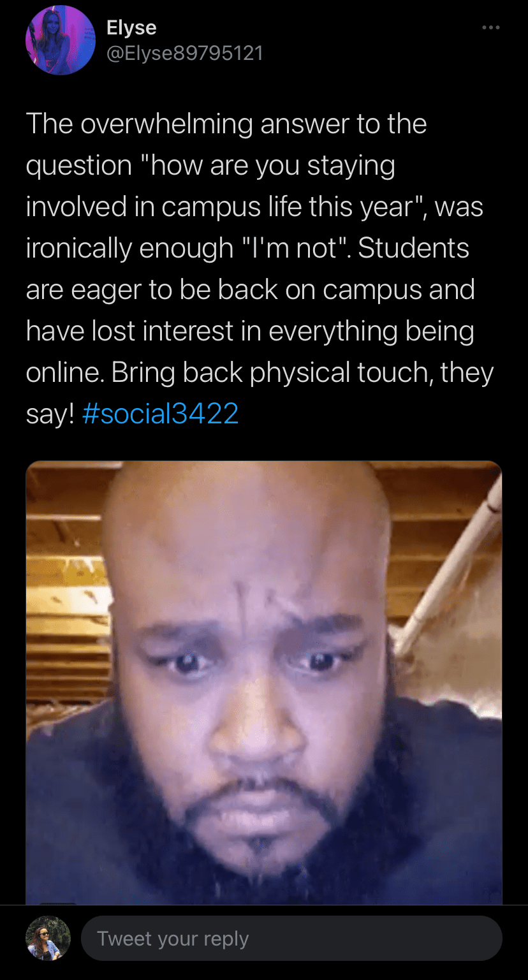
Task: Tap your own avatar beside the reply box
Action: click(48, 939)
